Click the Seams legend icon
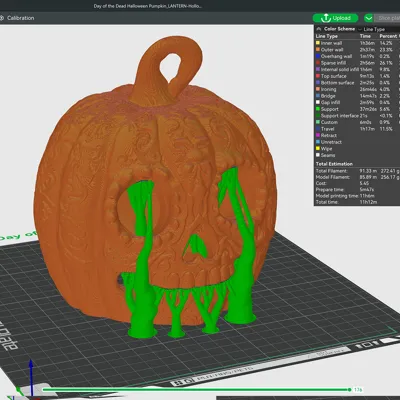Image resolution: width=400 pixels, height=400 pixels. click(318, 155)
